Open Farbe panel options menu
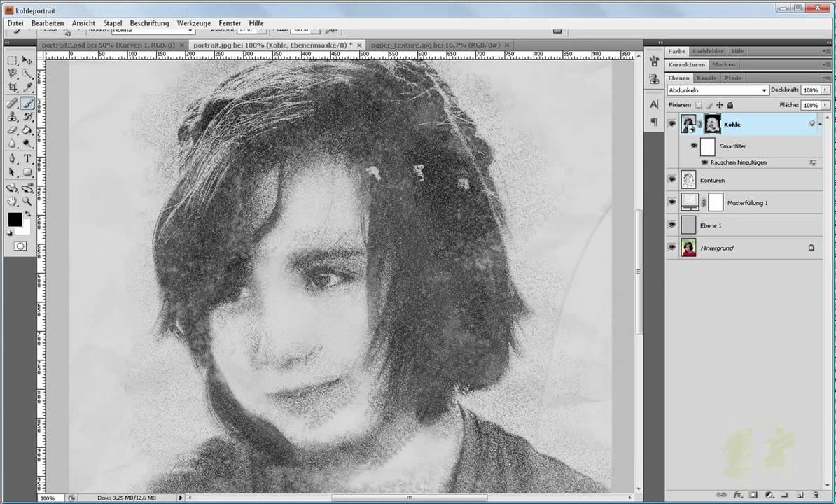Image resolution: width=836 pixels, height=504 pixels. [826, 51]
